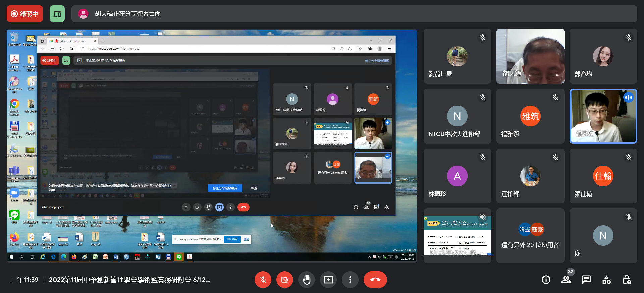The height and width of the screenshot is (293, 644).
Task: Unmute the microphone in bottom bar
Action: (x=263, y=280)
